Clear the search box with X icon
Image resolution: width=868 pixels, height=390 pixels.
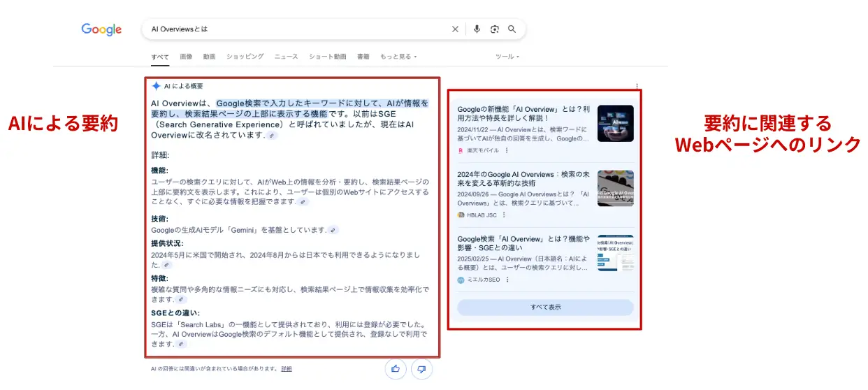[x=455, y=29]
